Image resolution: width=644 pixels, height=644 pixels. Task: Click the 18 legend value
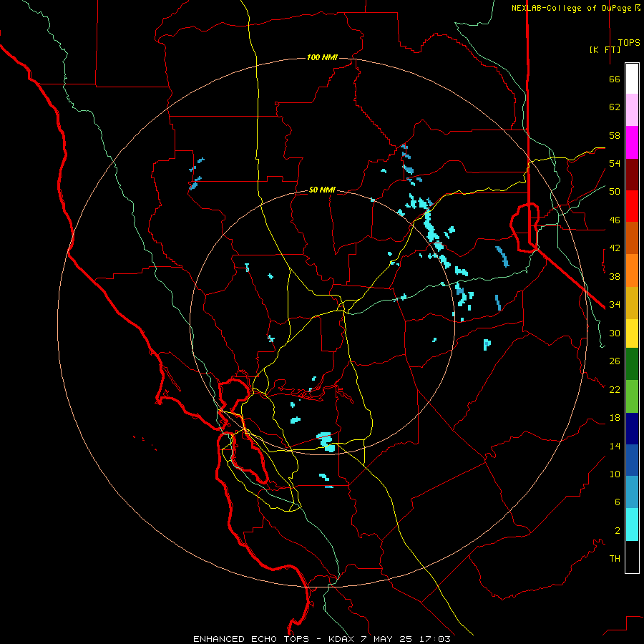615,418
